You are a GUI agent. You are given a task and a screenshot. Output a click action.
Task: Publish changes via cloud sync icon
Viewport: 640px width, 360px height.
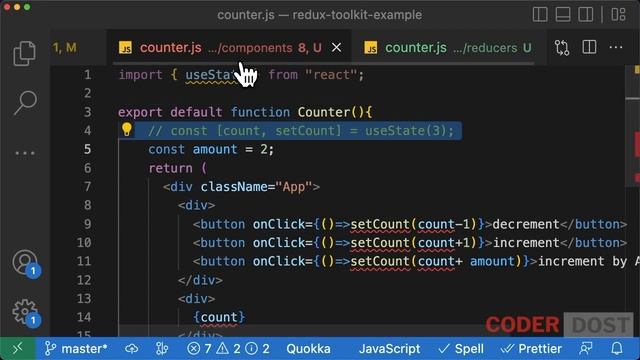(131, 349)
